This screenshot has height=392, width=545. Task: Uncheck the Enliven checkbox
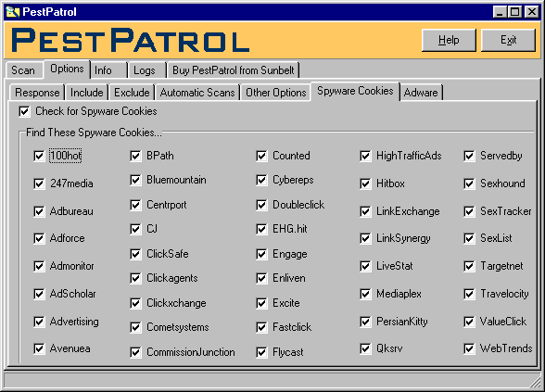[x=261, y=278]
